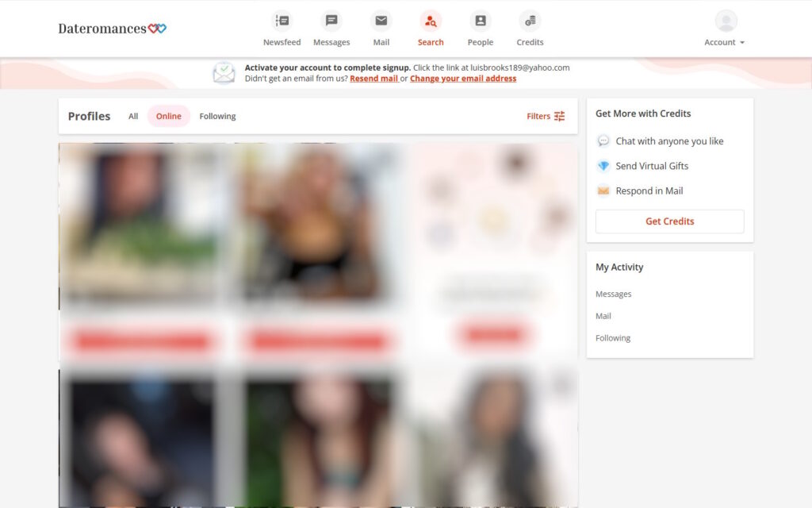Image resolution: width=812 pixels, height=508 pixels.
Task: Switch to the Following profiles filter
Action: [x=217, y=116]
